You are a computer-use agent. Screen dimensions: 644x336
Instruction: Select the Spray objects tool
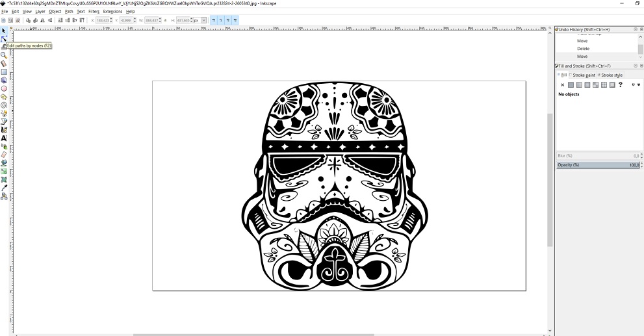(4, 146)
